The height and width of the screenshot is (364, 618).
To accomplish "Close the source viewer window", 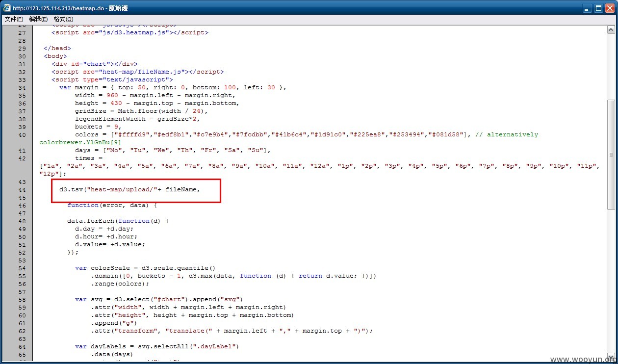I will 610,8.
